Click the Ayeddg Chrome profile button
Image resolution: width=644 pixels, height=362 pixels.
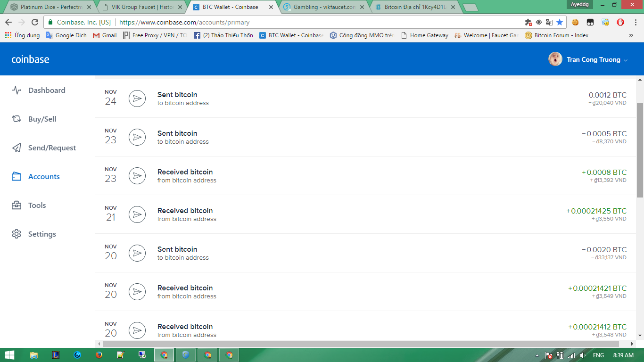coord(579,4)
